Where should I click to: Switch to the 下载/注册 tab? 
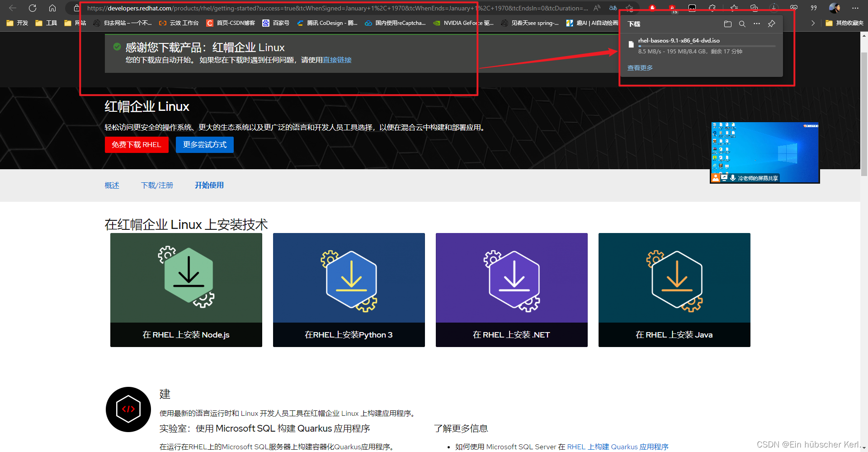(x=157, y=186)
